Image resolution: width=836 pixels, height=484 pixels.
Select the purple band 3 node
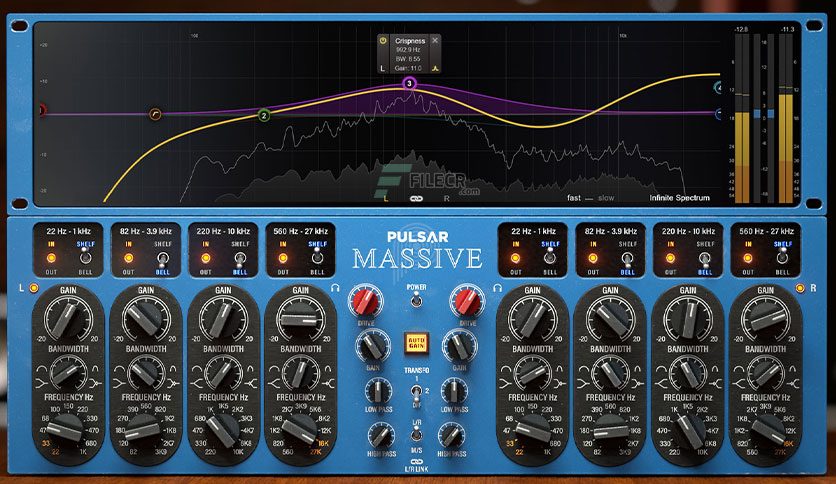point(409,83)
